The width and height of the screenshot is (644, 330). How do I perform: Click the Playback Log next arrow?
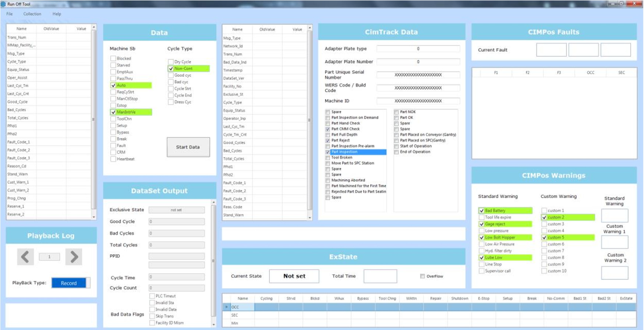[x=74, y=257]
